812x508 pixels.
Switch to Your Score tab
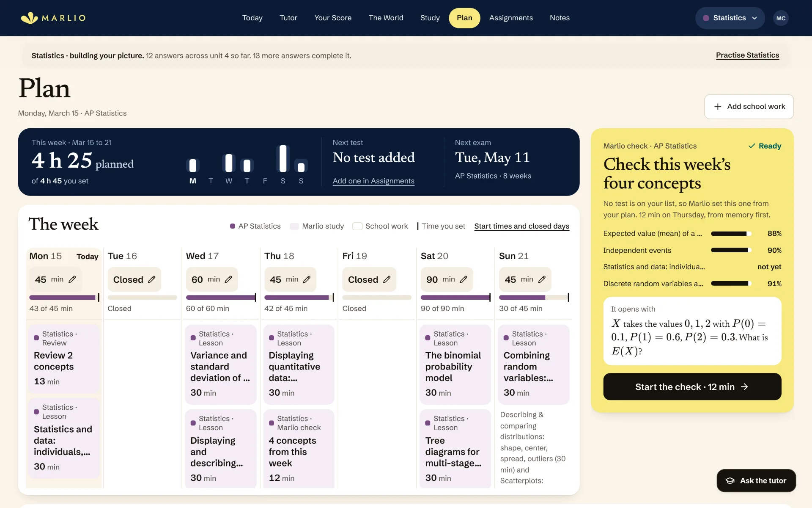333,18
